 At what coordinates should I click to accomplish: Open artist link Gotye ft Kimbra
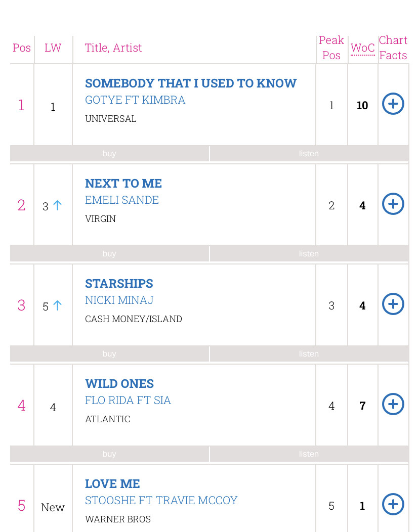point(135,100)
